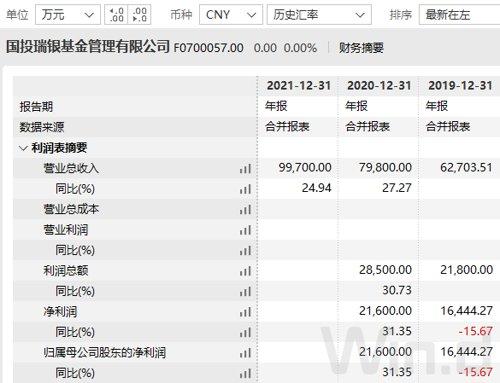Click the chart icon for 营业利润

click(x=245, y=230)
